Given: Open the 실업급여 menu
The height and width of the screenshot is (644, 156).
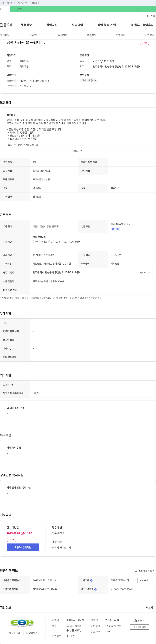Looking at the screenshot, I should coord(77,25).
